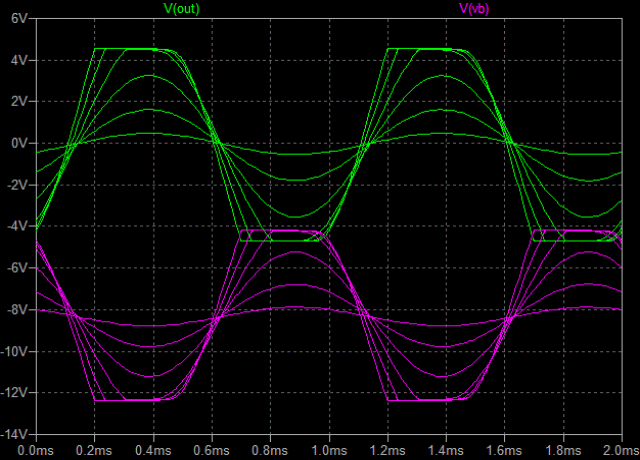This screenshot has width=640, height=460.
Task: Click the 4V axis label
Action: coord(20,60)
